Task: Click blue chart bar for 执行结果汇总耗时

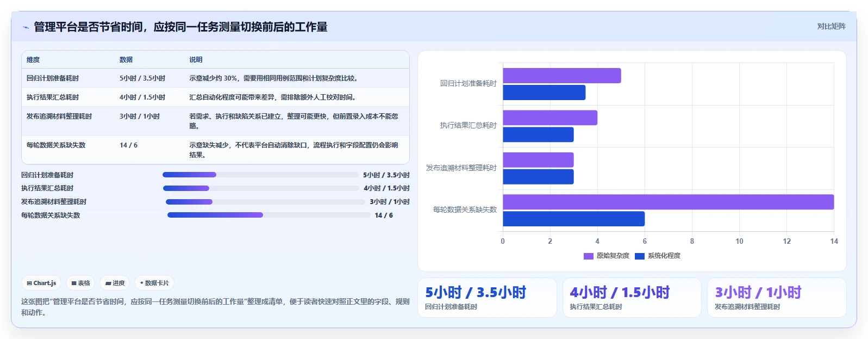Action: click(x=538, y=134)
